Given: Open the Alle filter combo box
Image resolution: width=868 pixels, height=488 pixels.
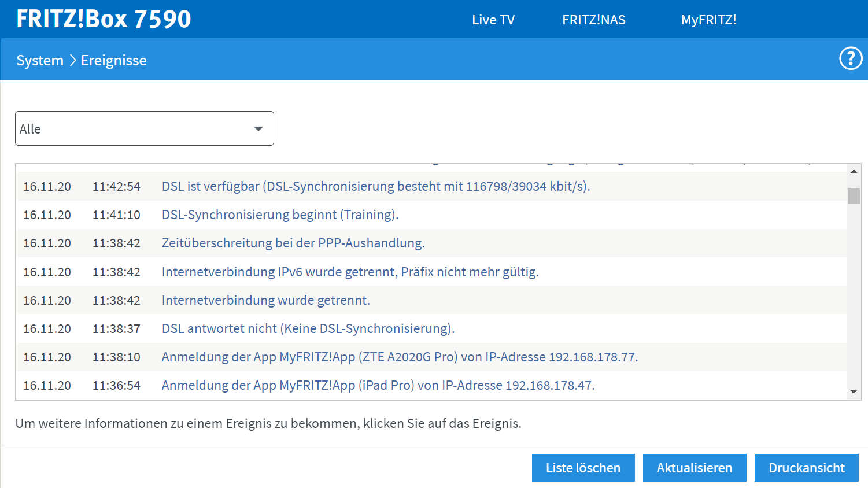Looking at the screenshot, I should pyautogui.click(x=145, y=128).
